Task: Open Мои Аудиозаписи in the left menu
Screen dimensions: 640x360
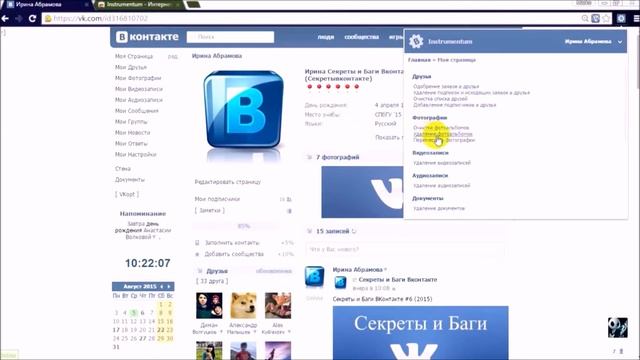Action: pos(139,100)
